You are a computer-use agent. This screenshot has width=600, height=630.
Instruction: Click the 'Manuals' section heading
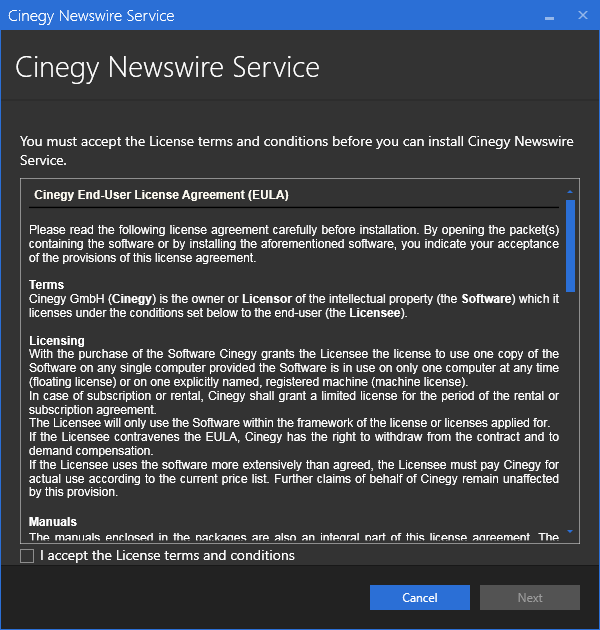coord(53,522)
